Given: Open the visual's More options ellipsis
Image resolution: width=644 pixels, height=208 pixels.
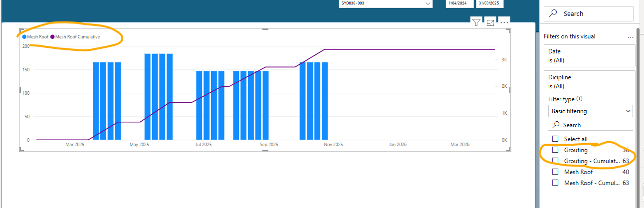Looking at the screenshot, I should pyautogui.click(x=505, y=22).
